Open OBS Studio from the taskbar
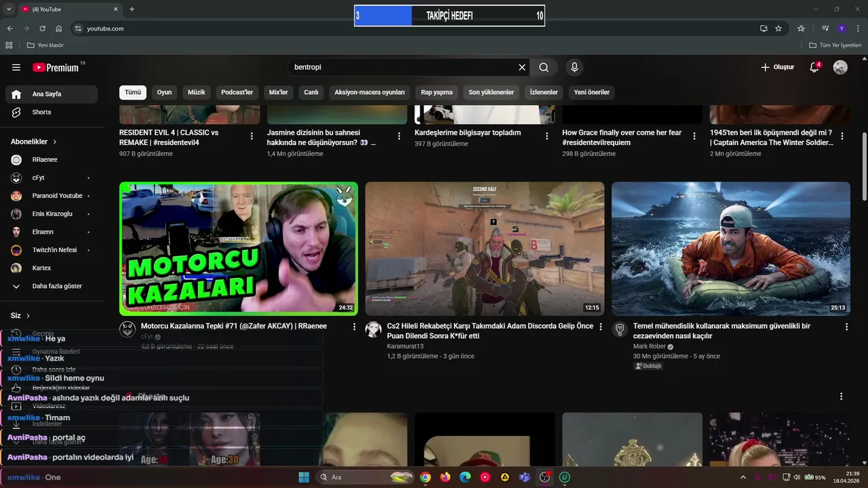Image resolution: width=868 pixels, height=488 pixels. pos(545,477)
